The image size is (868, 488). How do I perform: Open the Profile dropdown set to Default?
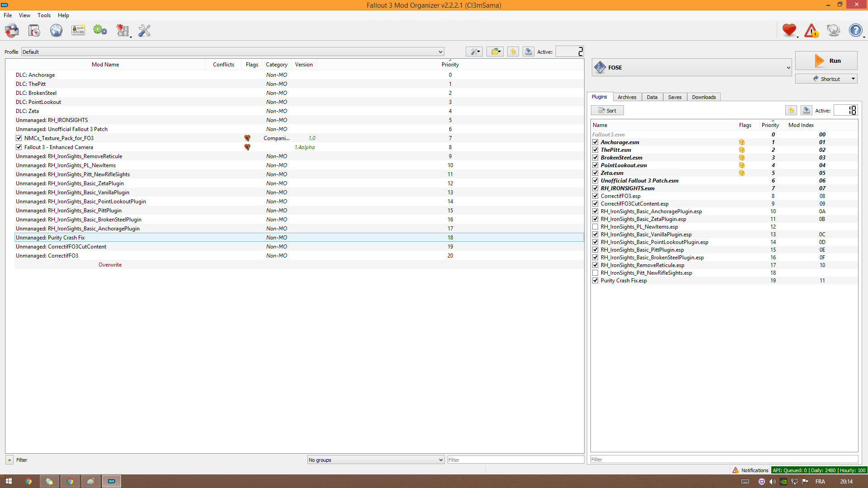[232, 52]
